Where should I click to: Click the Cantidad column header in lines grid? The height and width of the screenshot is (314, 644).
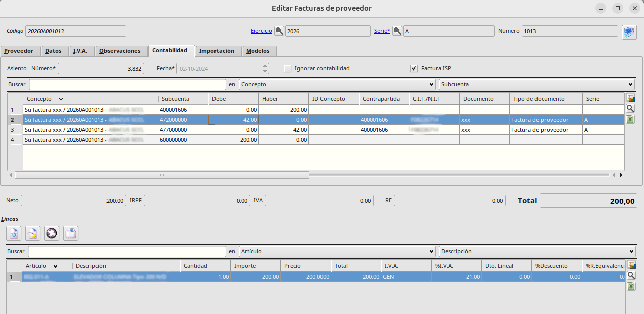click(x=205, y=266)
